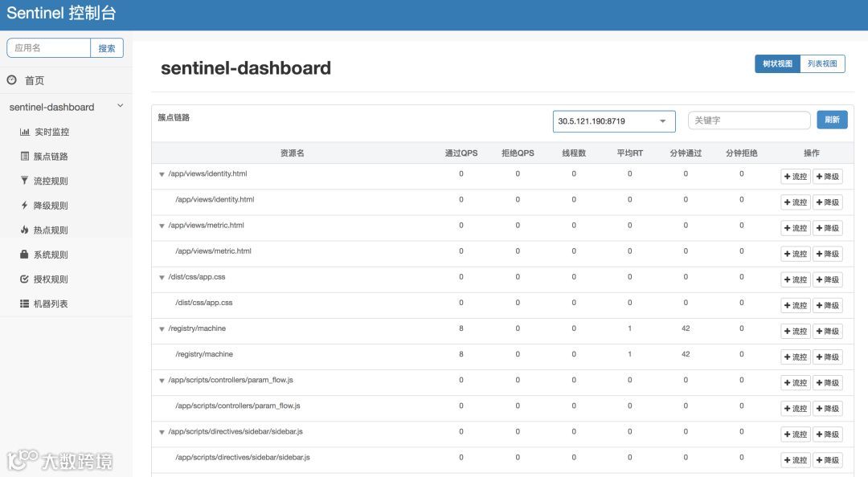
Task: Add 降级 rule for child app.css row
Action: [x=828, y=305]
